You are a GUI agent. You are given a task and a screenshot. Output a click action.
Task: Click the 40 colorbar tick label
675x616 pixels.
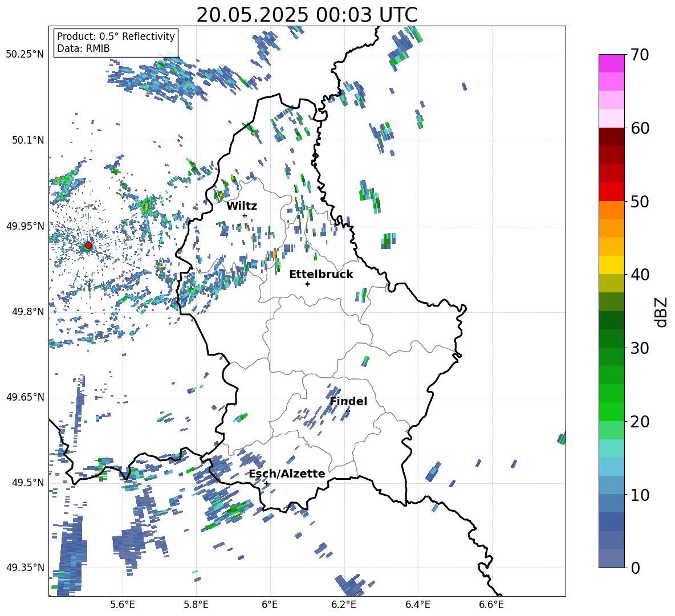click(640, 275)
